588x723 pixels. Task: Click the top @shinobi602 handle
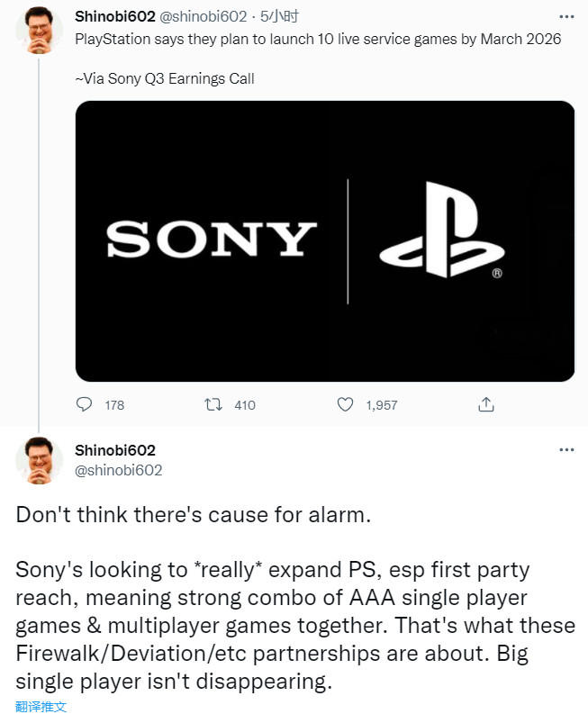pos(204,16)
